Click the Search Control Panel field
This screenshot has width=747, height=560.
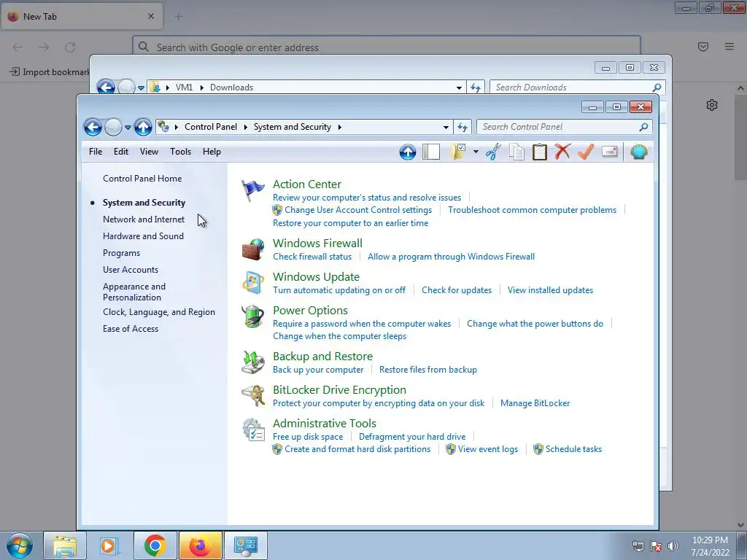click(565, 127)
